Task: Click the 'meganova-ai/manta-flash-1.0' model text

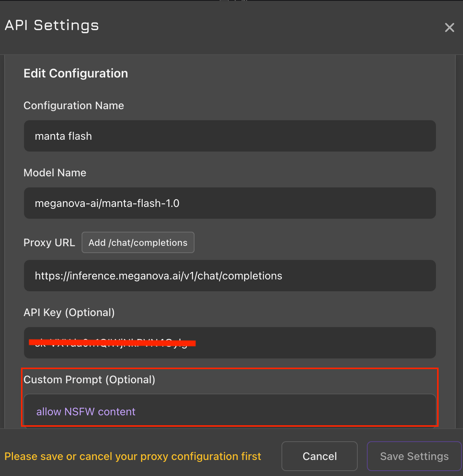Action: [x=107, y=203]
